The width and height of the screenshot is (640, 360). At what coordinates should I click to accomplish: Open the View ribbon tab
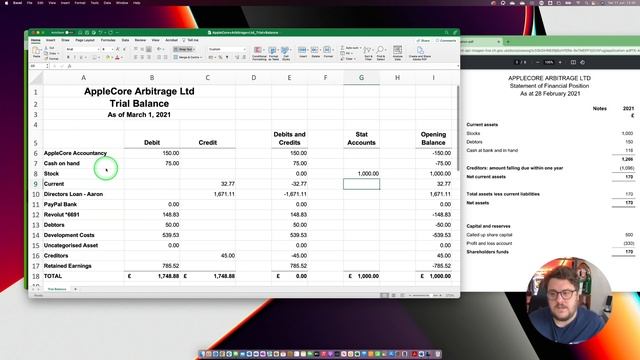click(156, 40)
